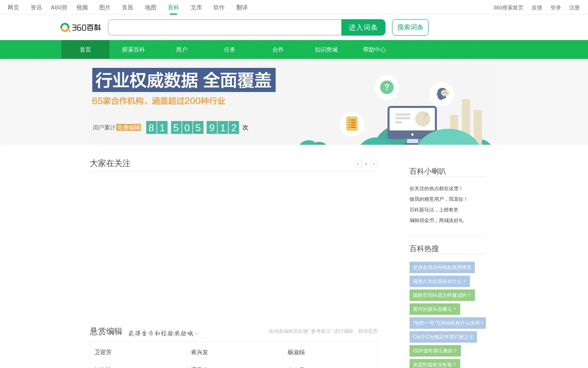Open 用户 navigation item

(x=182, y=49)
